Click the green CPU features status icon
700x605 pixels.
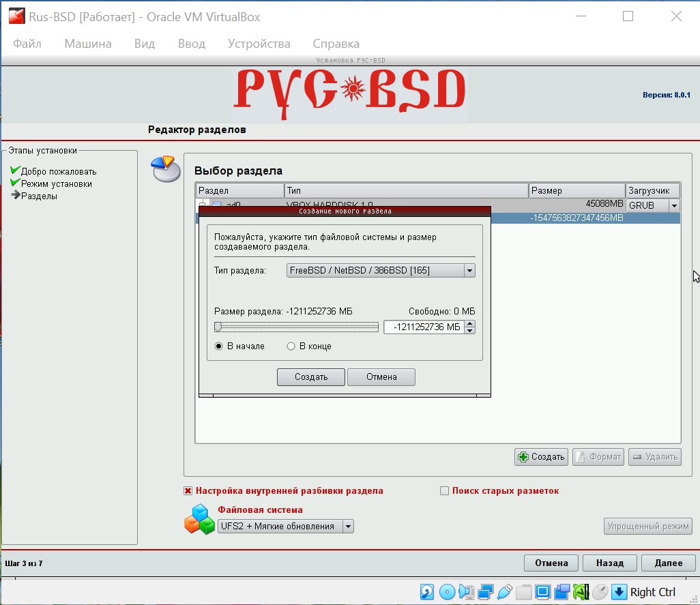point(581,592)
